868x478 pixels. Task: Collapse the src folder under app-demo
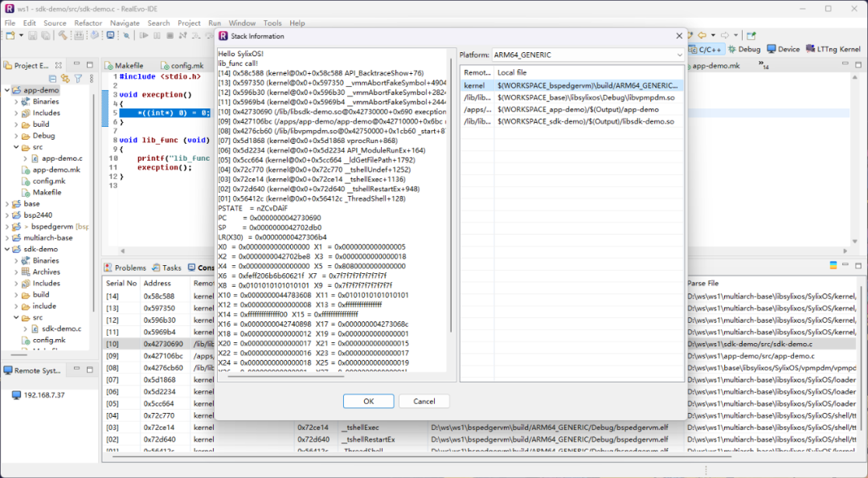(x=16, y=147)
